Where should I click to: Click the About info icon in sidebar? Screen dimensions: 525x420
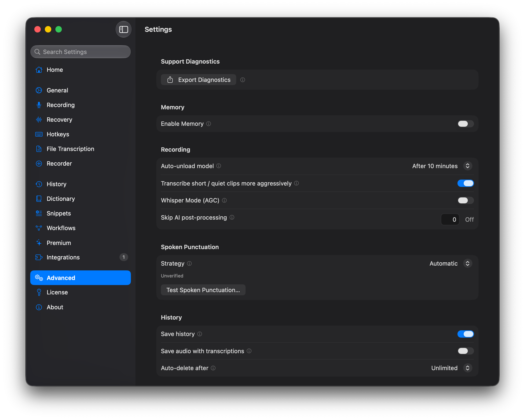39,307
